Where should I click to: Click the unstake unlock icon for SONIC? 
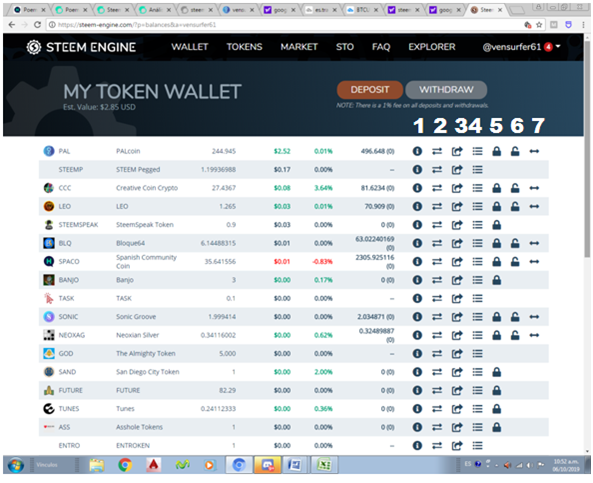tap(515, 317)
